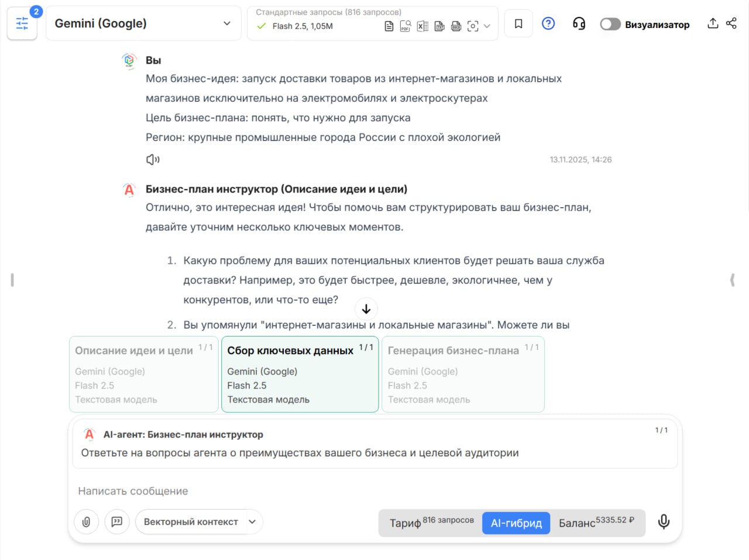Toggle the AI-гибрид mode
The image size is (749, 560).
[x=516, y=523]
